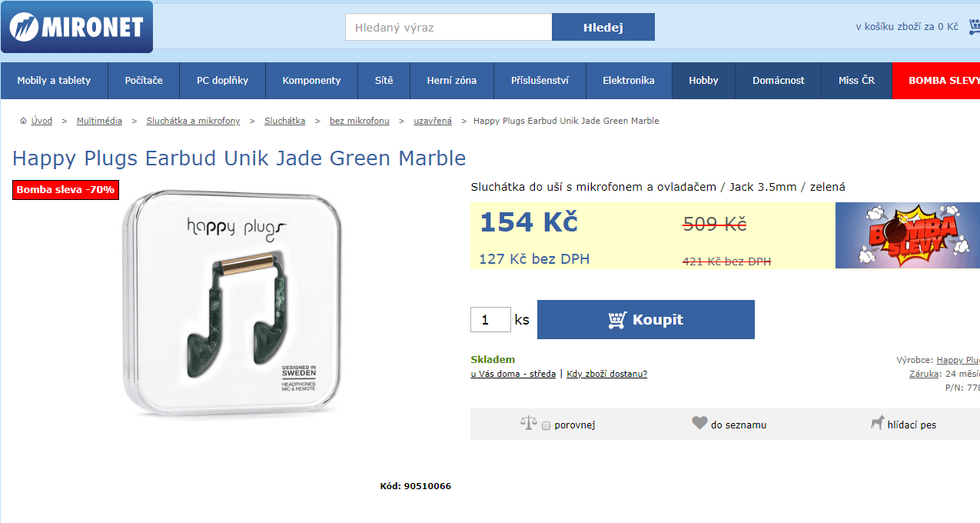
Task: Click the hlídací pes label
Action: pos(912,425)
